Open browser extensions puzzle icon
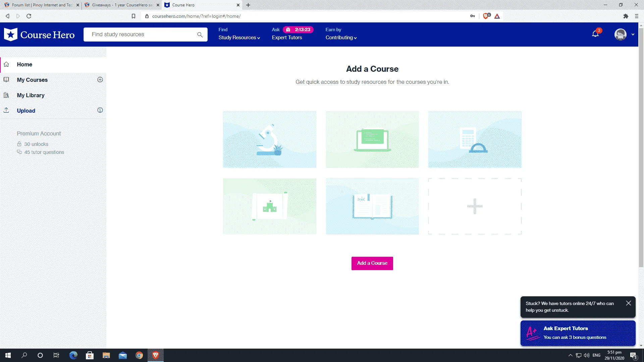This screenshot has height=362, width=644. tap(626, 16)
